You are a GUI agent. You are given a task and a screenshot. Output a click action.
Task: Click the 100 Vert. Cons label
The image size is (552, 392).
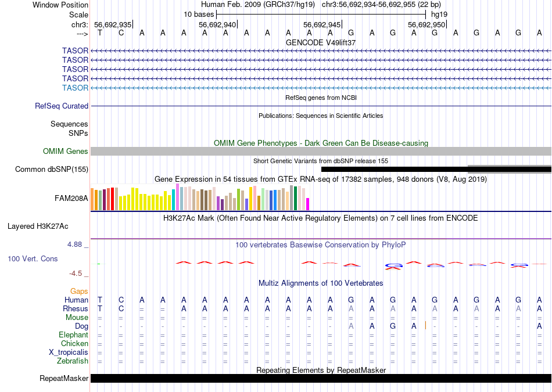coord(33,258)
